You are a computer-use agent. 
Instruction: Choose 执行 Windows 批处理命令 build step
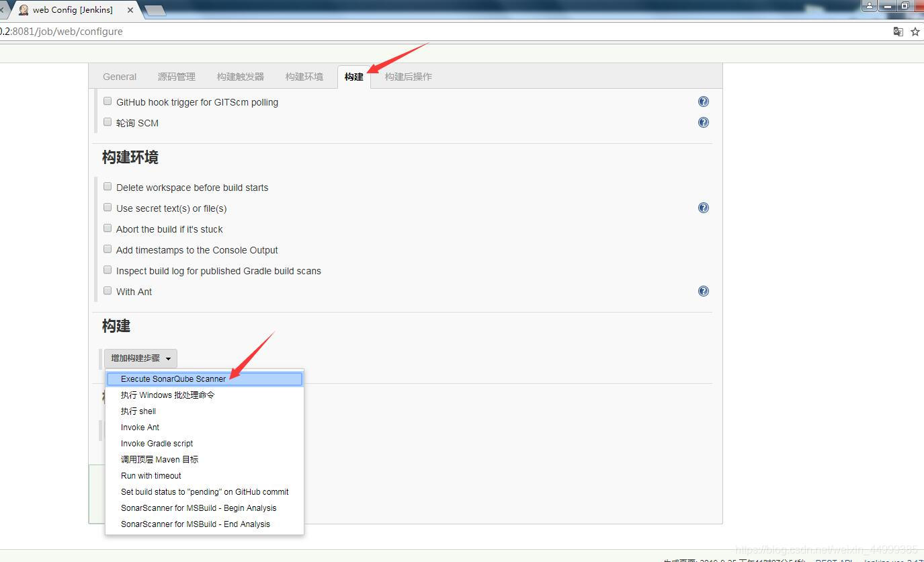tap(204, 395)
